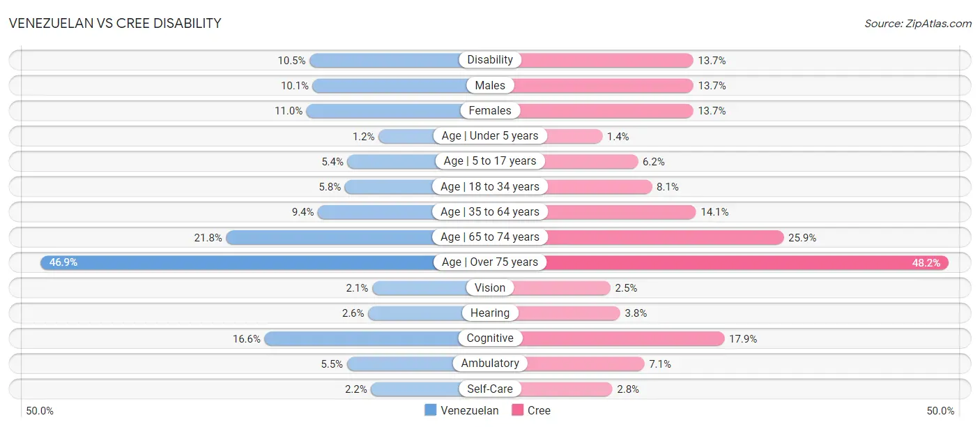Toggle the Venezuelan legend label
980x427 pixels.
(x=469, y=410)
